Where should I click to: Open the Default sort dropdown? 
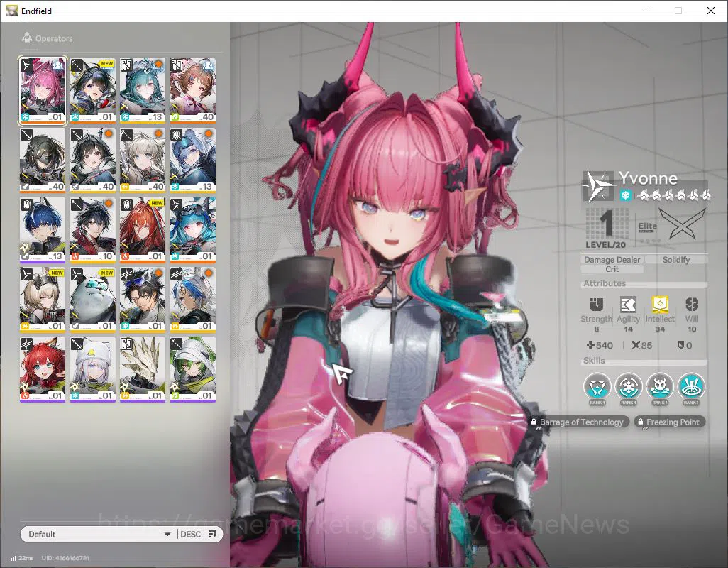[x=99, y=534]
